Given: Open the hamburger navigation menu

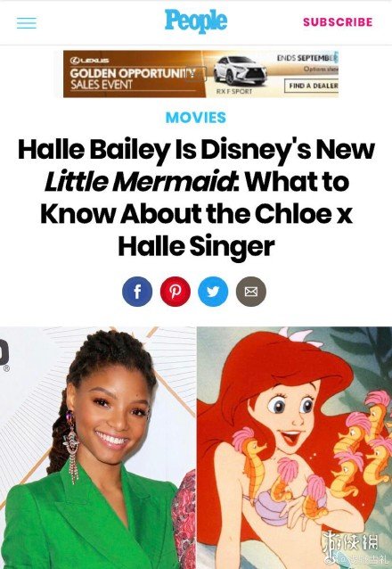Looking at the screenshot, I should coord(27,23).
